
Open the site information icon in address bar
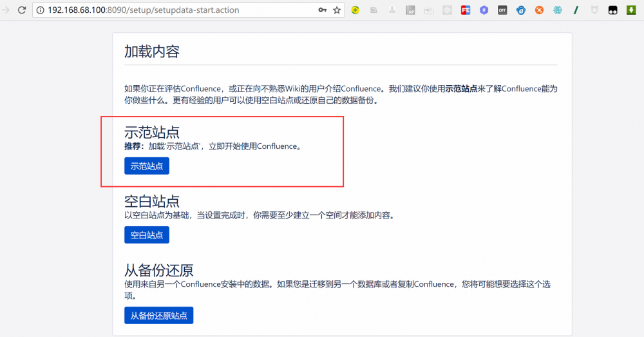(x=40, y=10)
